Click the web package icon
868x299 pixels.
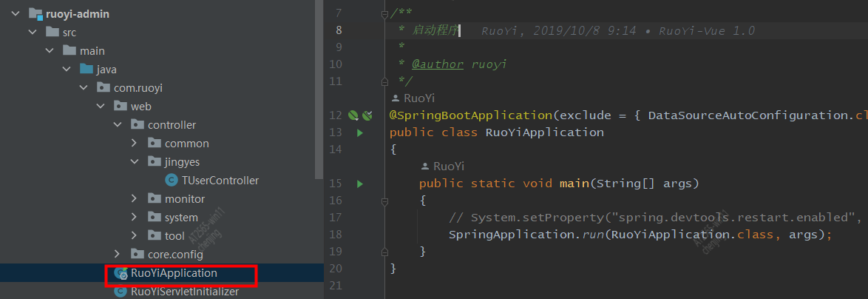click(120, 107)
